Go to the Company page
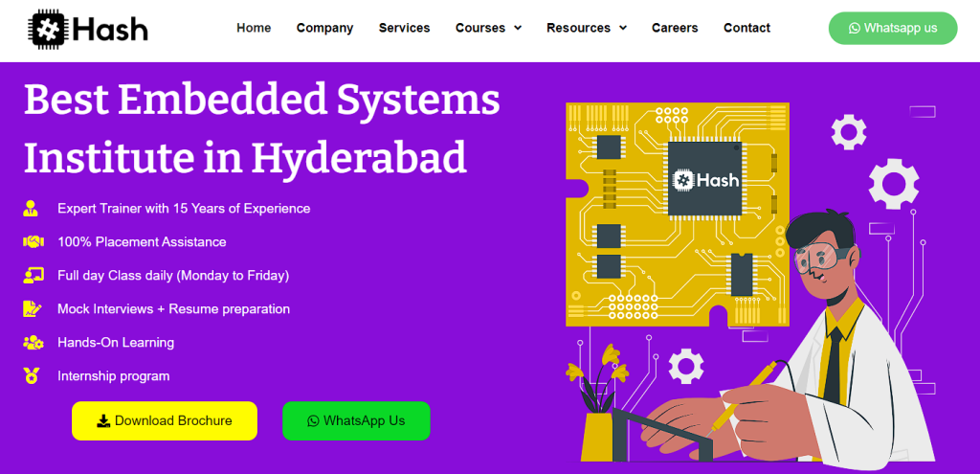This screenshot has width=980, height=474. click(x=325, y=28)
